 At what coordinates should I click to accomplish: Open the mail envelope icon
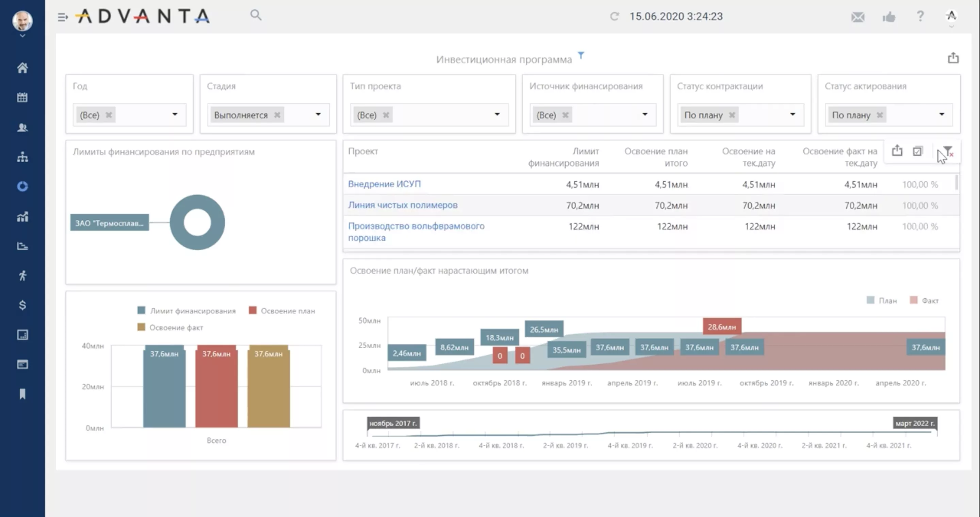point(857,17)
